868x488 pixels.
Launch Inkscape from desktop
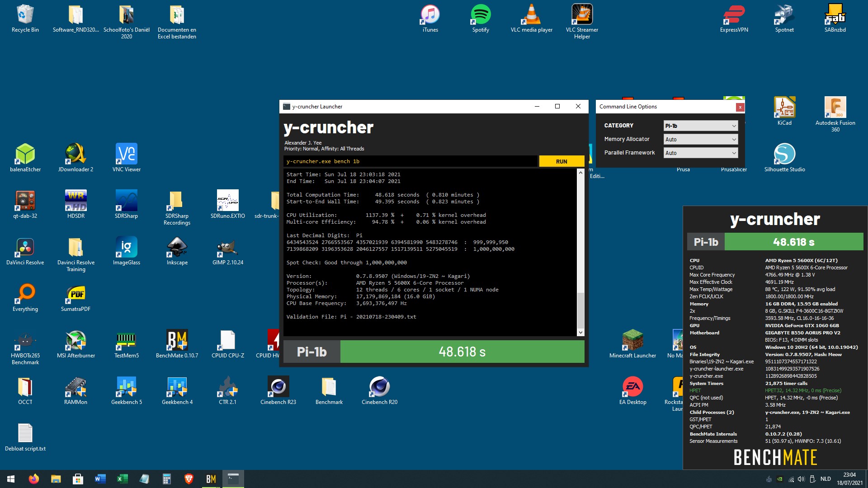click(x=177, y=251)
